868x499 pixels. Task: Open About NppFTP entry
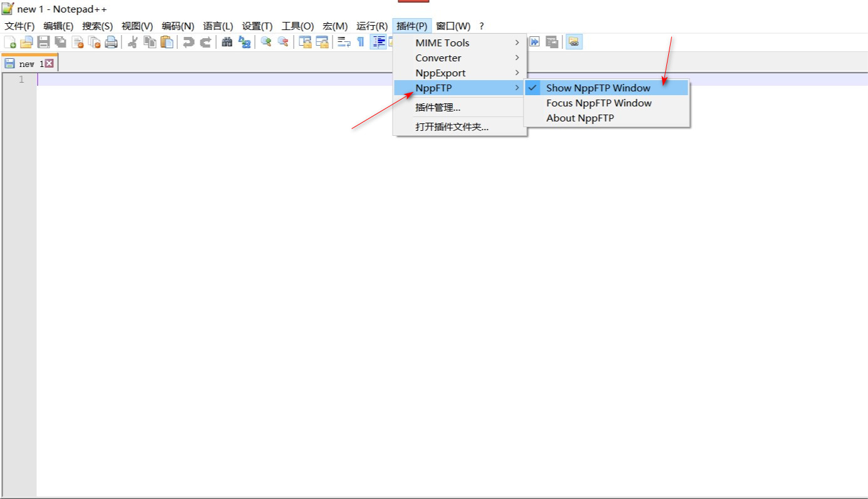(x=607, y=118)
